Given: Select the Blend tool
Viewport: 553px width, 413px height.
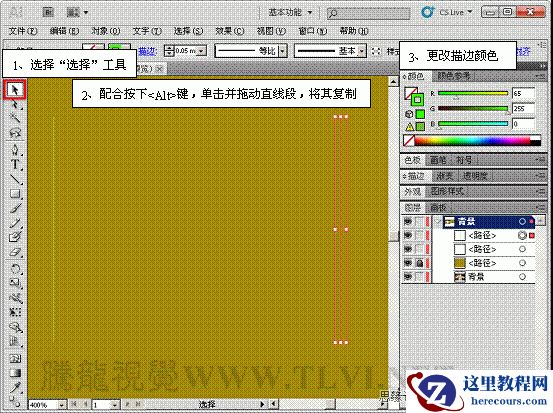Looking at the screenshot, I should click(15, 401).
